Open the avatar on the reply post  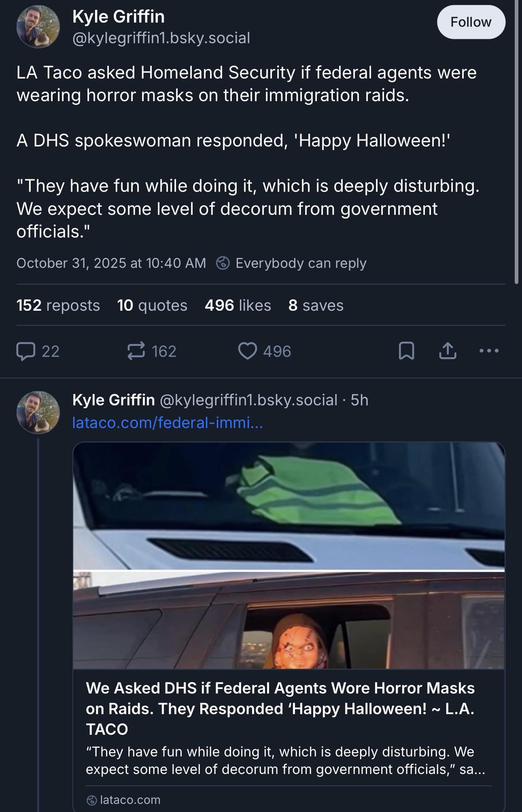pyautogui.click(x=38, y=412)
